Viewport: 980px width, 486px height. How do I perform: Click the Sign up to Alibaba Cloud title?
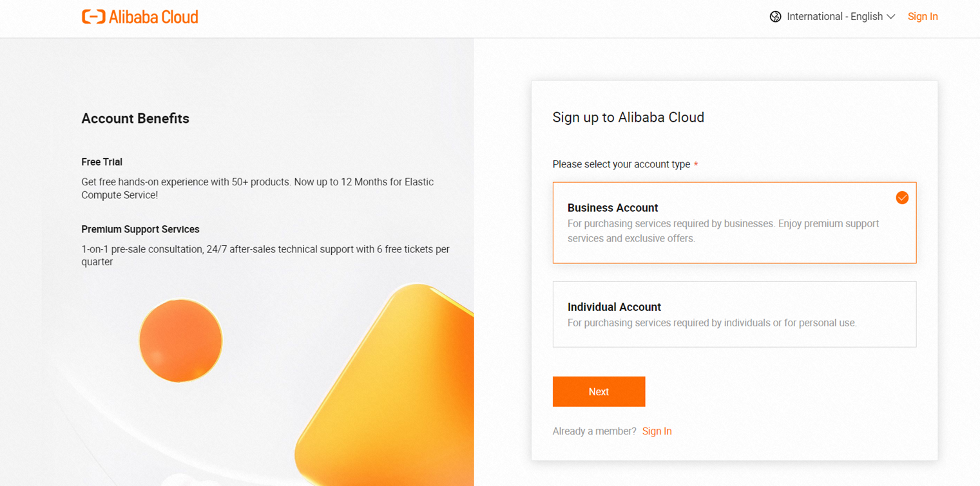[628, 117]
